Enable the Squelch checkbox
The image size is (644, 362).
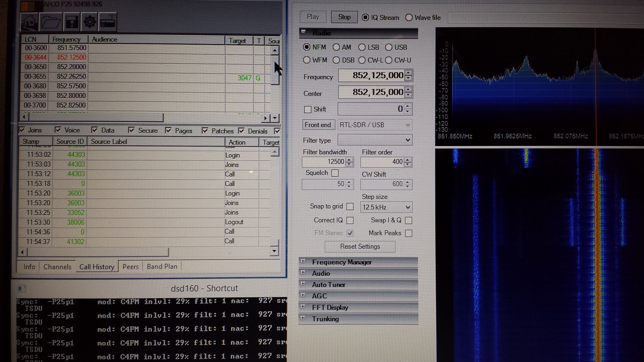(335, 173)
